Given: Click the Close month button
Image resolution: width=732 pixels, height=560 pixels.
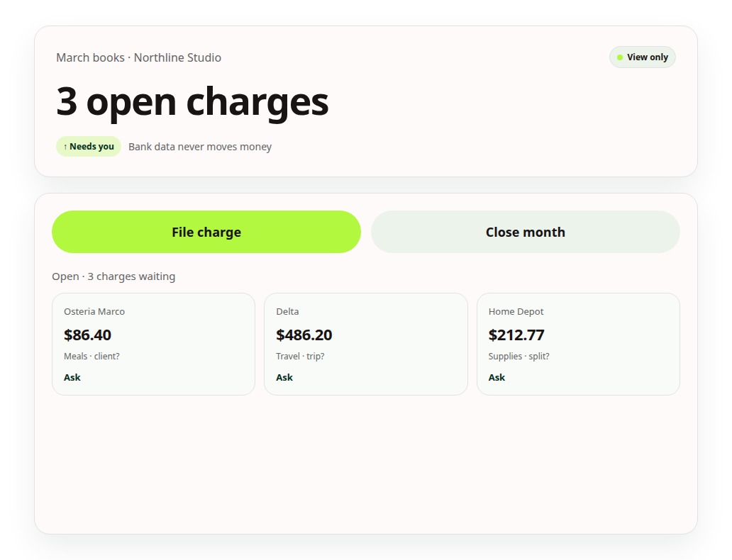Looking at the screenshot, I should tap(525, 232).
